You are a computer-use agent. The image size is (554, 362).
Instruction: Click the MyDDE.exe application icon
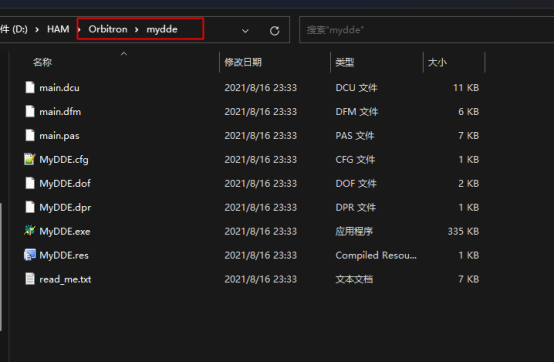click(30, 231)
